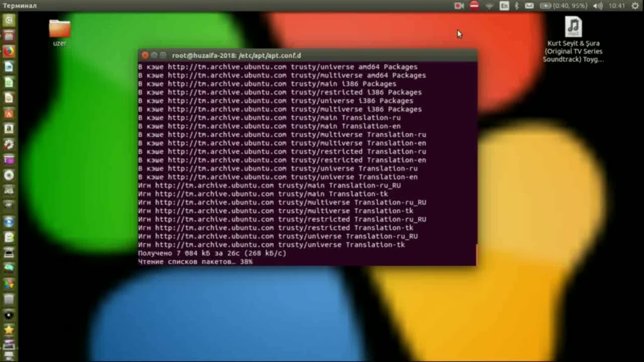
Task: Launch Firefox from the dock
Action: point(9,51)
